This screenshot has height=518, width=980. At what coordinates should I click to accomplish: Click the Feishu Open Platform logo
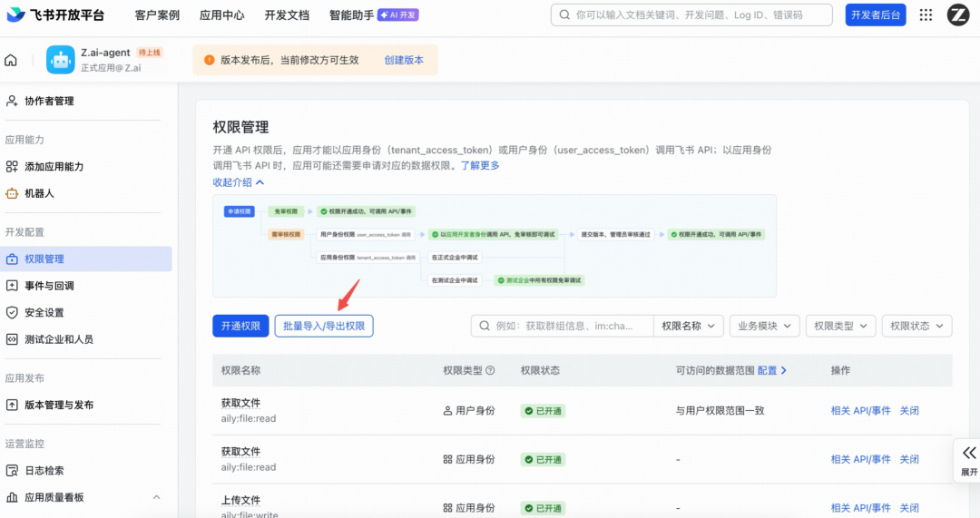(x=54, y=15)
